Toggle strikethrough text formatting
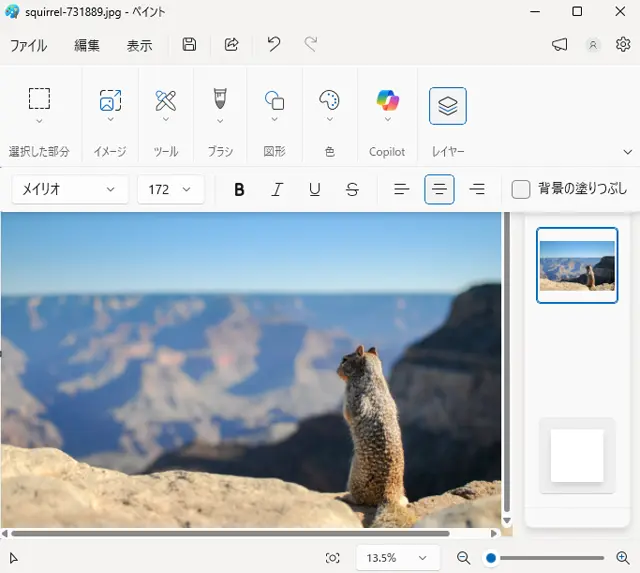Viewport: 640px width, 573px height. pyautogui.click(x=352, y=189)
